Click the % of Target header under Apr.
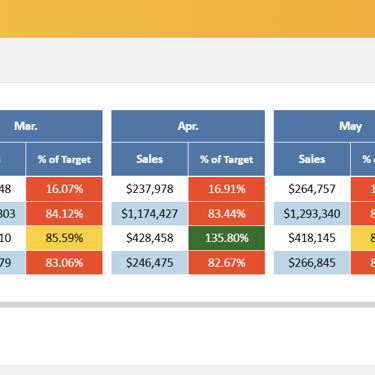Screen dimensions: 375x375 (x=227, y=159)
